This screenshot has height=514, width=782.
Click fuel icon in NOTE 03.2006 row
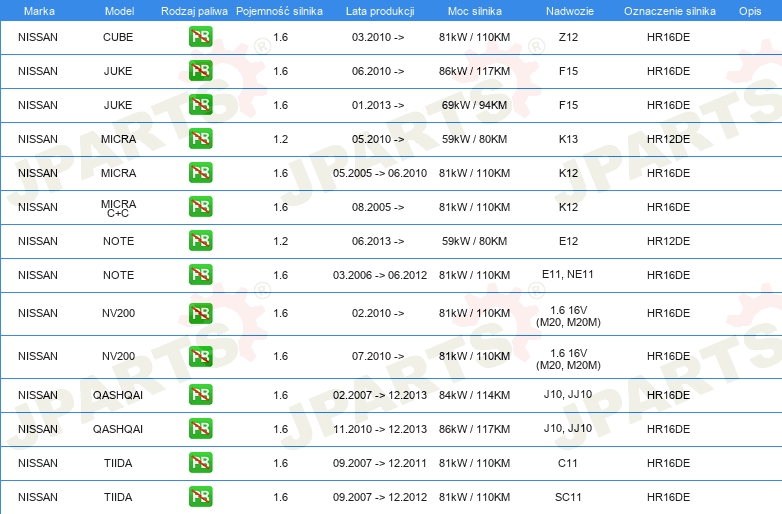[x=200, y=274]
